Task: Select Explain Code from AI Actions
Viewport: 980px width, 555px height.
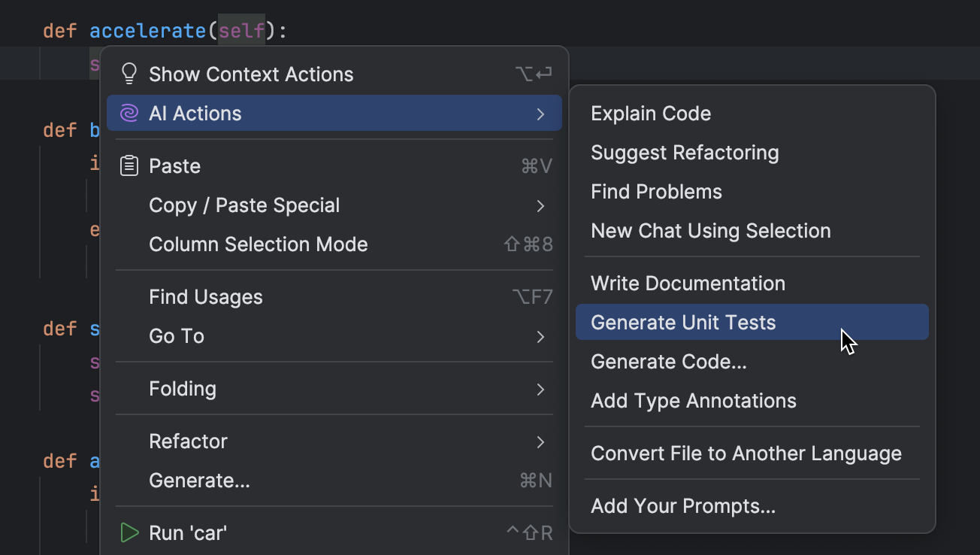Action: coord(651,114)
